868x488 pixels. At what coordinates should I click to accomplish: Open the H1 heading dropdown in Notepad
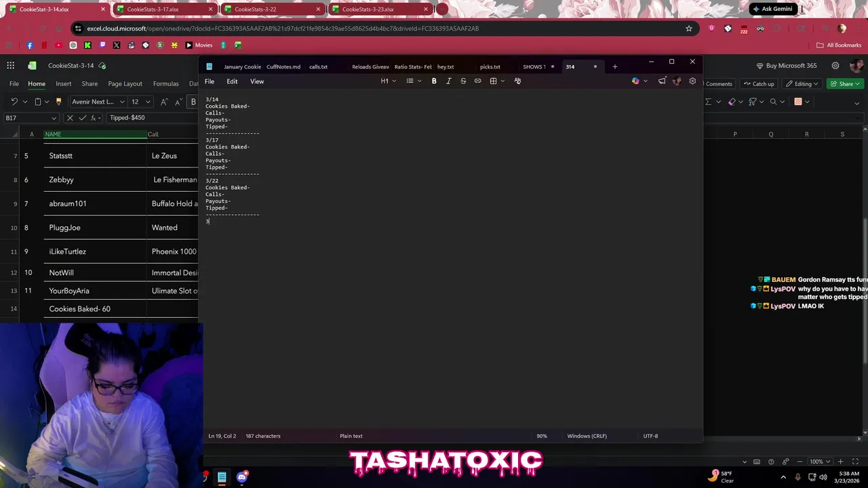pyautogui.click(x=388, y=81)
